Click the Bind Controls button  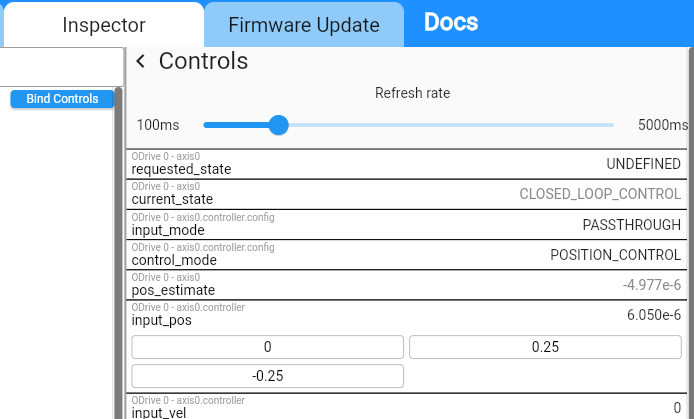[x=62, y=99]
